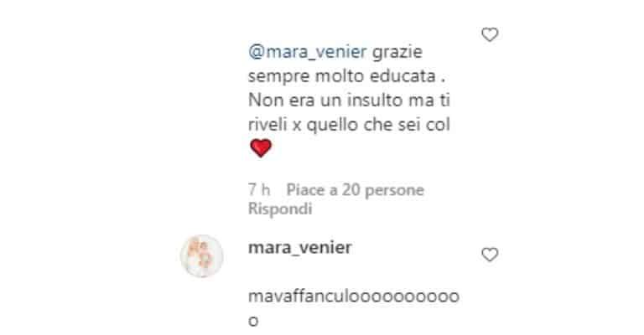Click the line 'sempre molto educata .'
644x335 pixels.
pyautogui.click(x=346, y=76)
